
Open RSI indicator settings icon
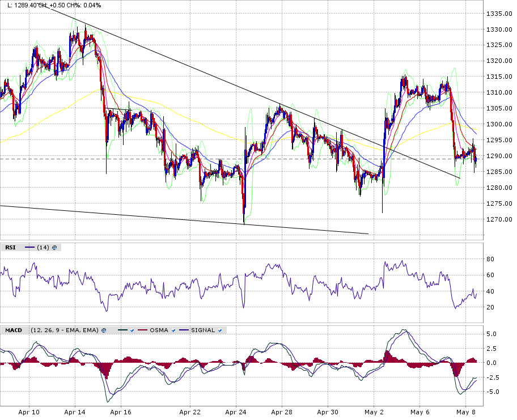(54, 248)
